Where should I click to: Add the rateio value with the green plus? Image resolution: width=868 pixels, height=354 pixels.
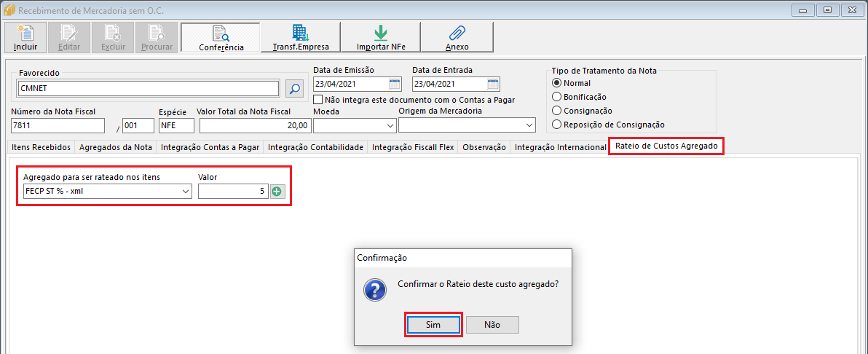click(276, 192)
